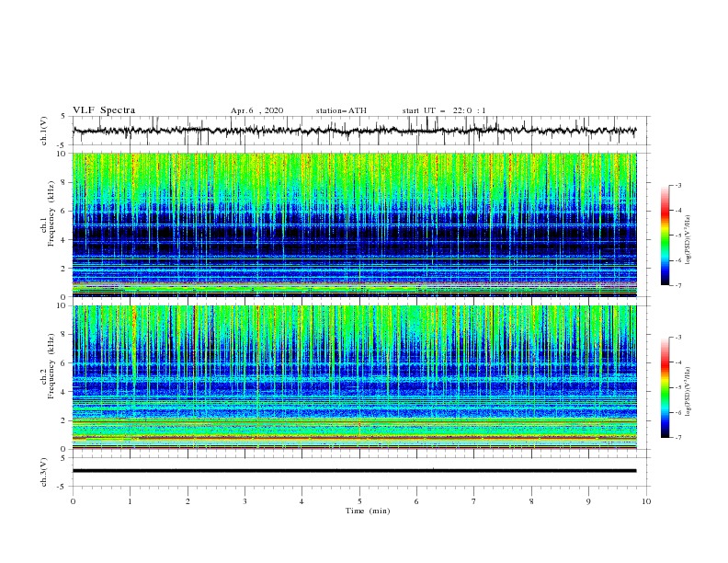The height and width of the screenshot is (563, 728).
Task: Click the "ch.3(V)" axis label
Action: (x=44, y=472)
